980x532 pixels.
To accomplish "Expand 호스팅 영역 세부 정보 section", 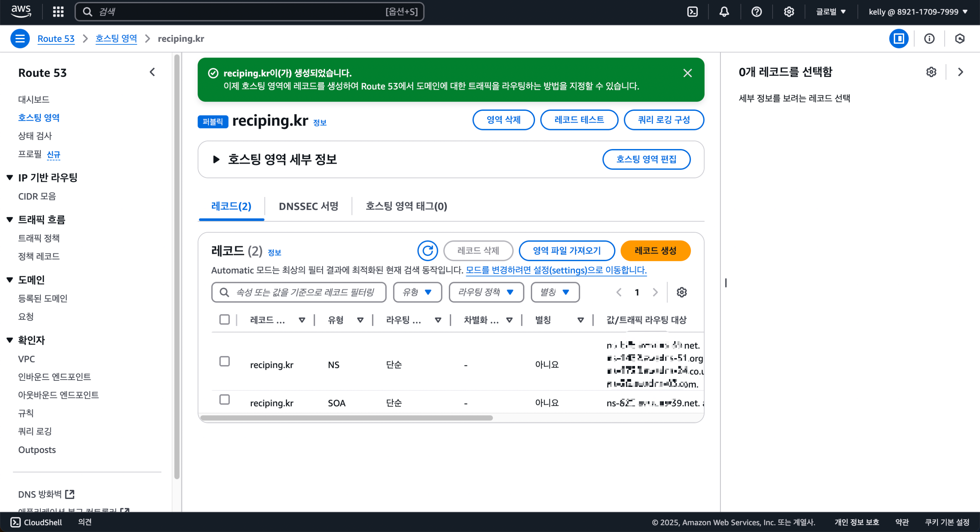I will coord(216,159).
